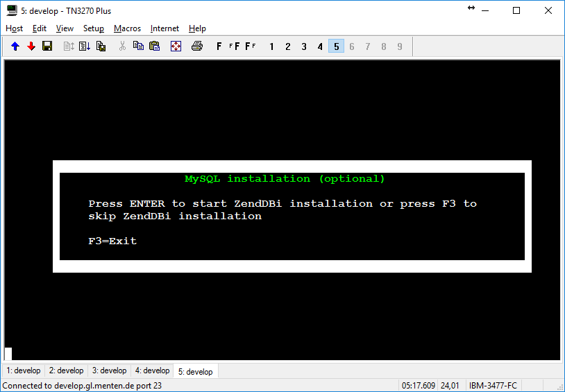
Task: Click the red four-arrow screen icon
Action: coord(176,46)
